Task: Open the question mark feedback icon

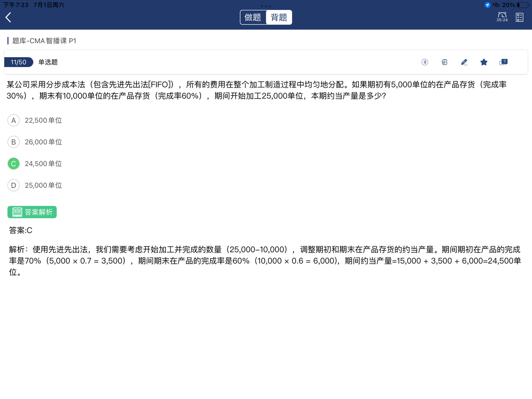Action: [503, 62]
